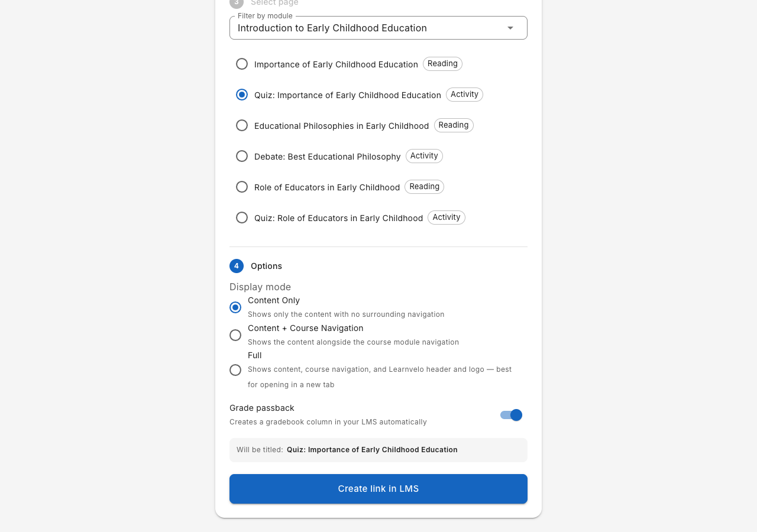
Task: Pick Role of Educators in Early Childhood
Action: pos(242,187)
